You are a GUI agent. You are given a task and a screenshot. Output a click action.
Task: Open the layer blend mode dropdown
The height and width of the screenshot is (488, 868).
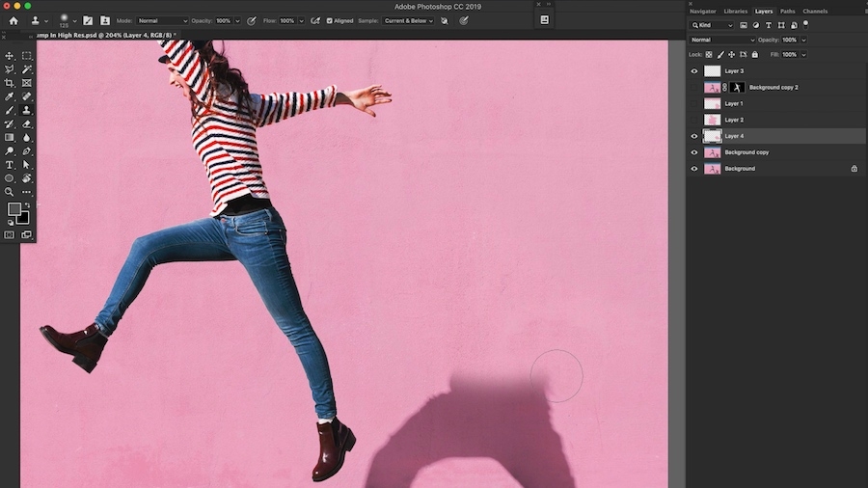click(722, 40)
